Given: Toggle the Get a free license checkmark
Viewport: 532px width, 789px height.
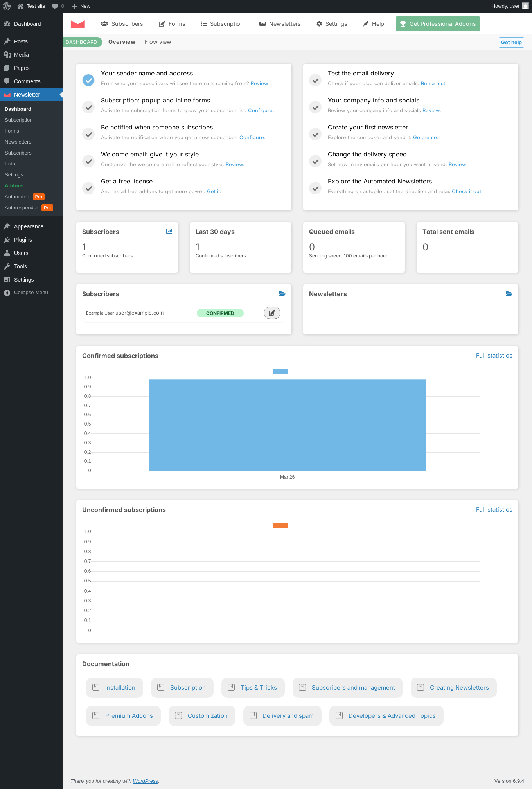Looking at the screenshot, I should (89, 188).
